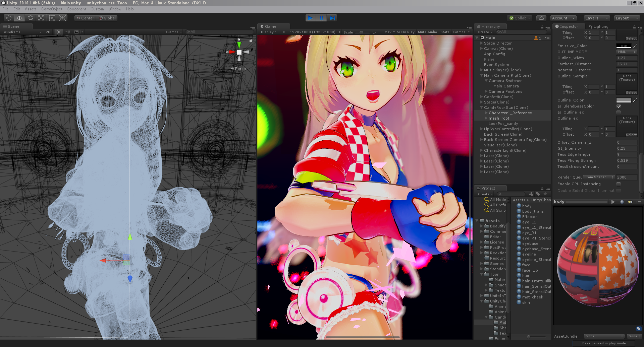Image resolution: width=644 pixels, height=347 pixels.
Task: Click the Emissive_Color HDR swatch
Action: pos(624,46)
